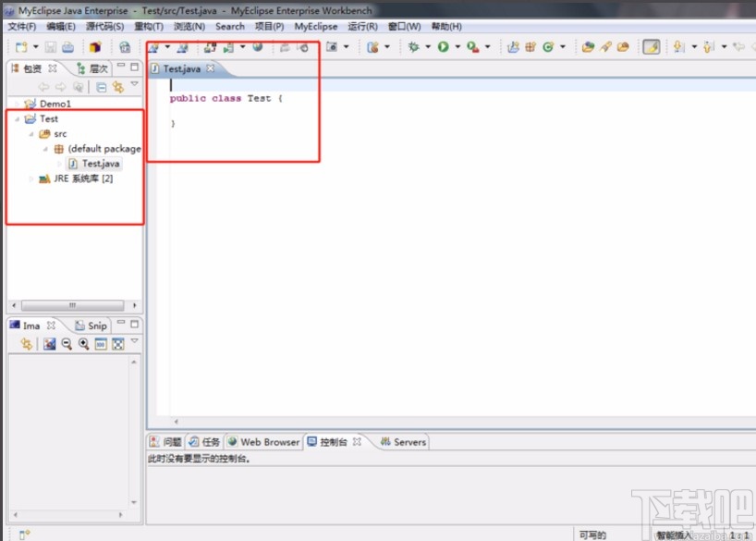Screen dimensions: 756x541
Task: Open the New Java Class dropdown arrow
Action: [x=563, y=47]
